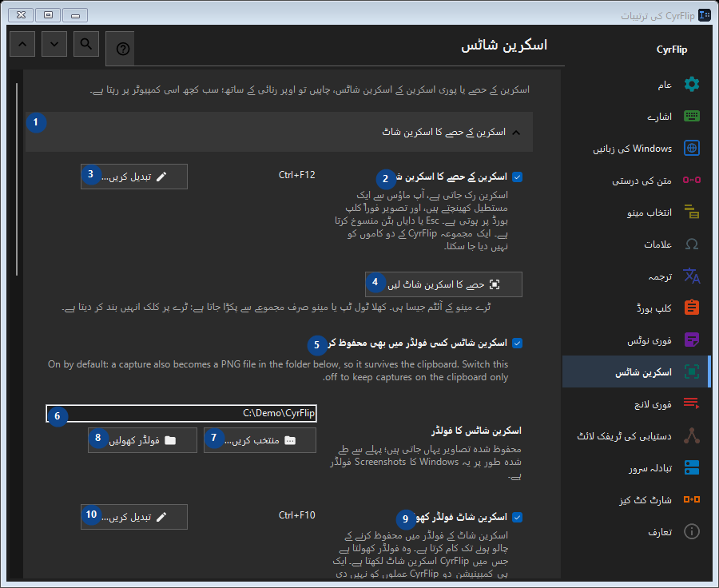Open the علامات page in sidebar

click(x=637, y=244)
